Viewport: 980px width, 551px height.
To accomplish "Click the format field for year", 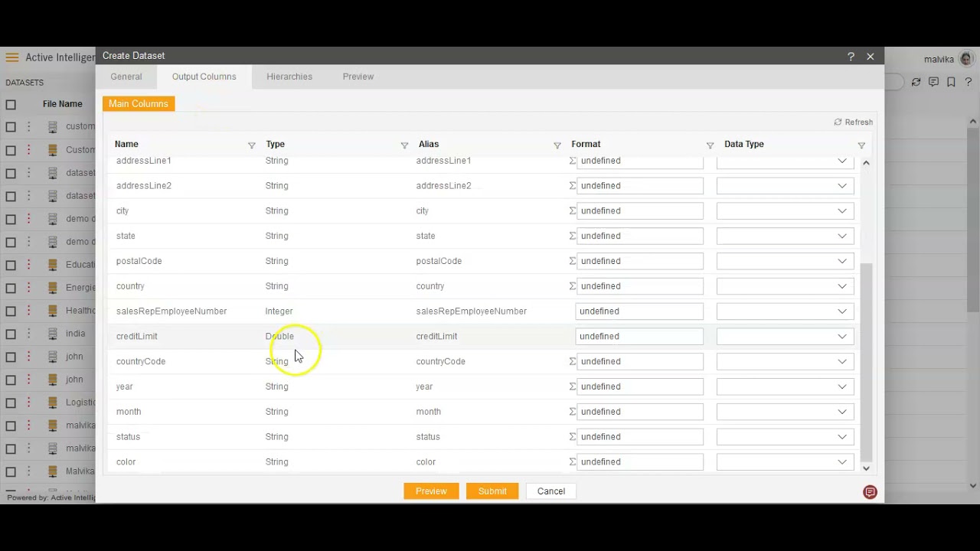I will coord(639,386).
